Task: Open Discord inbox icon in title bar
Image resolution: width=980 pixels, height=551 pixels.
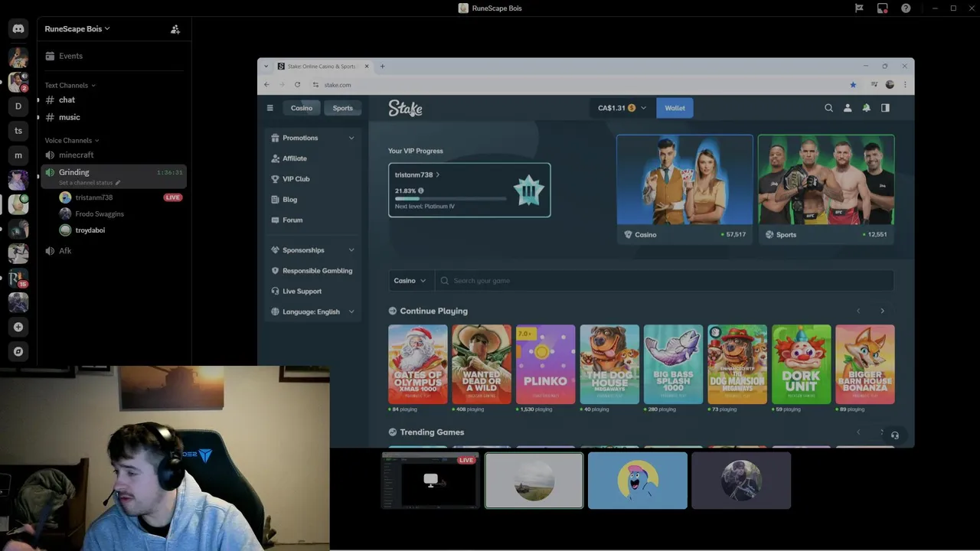Action: [883, 8]
